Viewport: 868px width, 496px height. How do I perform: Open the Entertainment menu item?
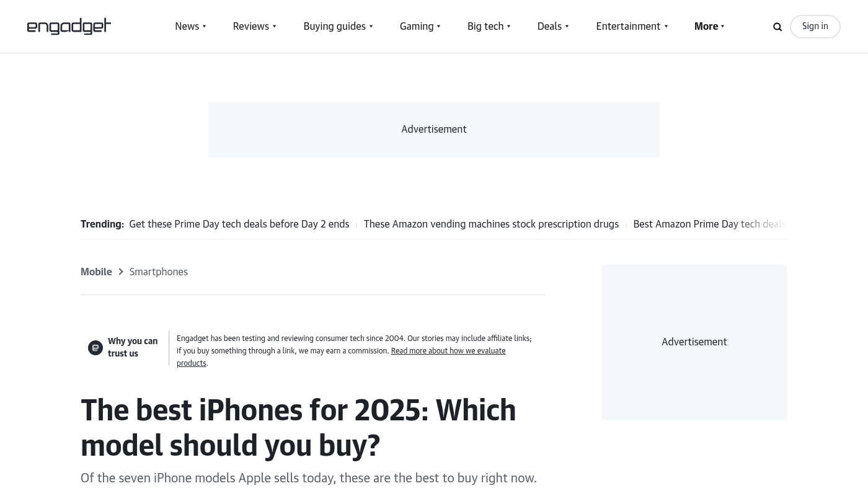pos(627,27)
